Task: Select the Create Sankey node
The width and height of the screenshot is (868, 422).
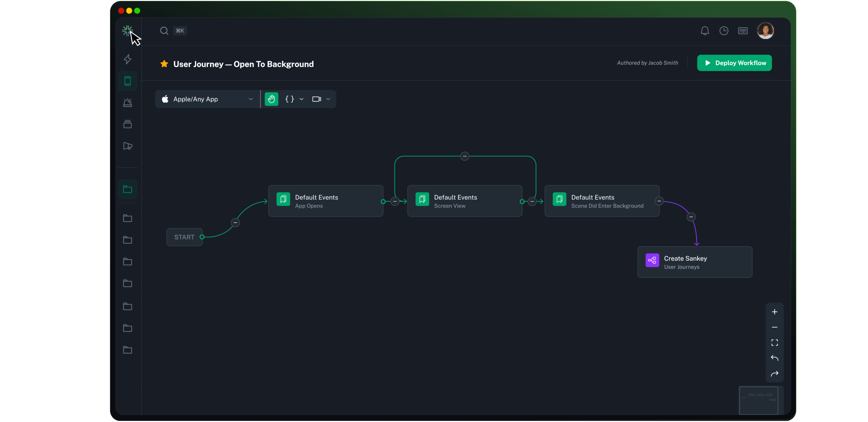Action: click(x=694, y=262)
